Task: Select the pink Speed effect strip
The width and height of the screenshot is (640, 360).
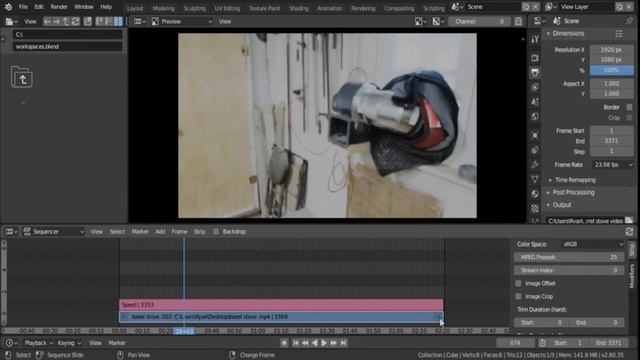Action: 281,305
